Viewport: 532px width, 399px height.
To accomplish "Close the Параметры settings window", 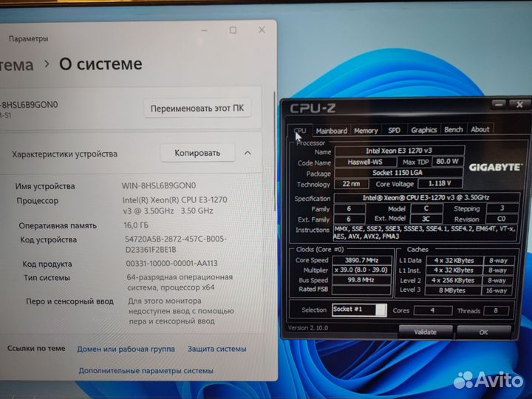I will pos(262,30).
